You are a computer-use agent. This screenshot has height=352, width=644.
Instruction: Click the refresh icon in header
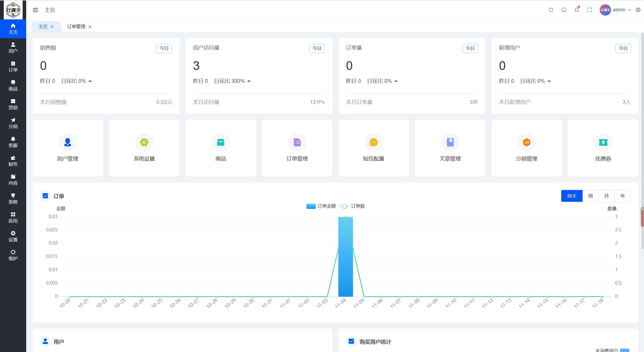(x=551, y=10)
